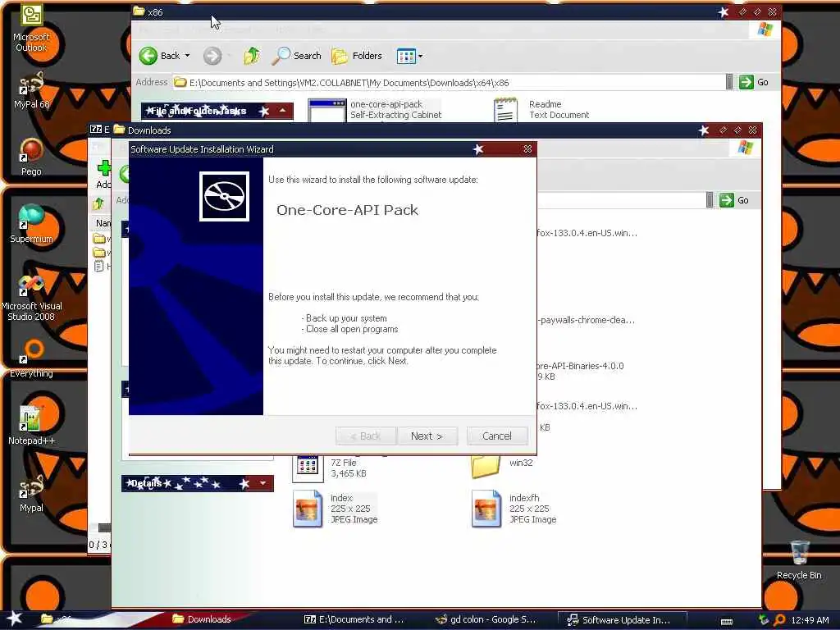Open address dropdown in x86 window

click(x=729, y=82)
